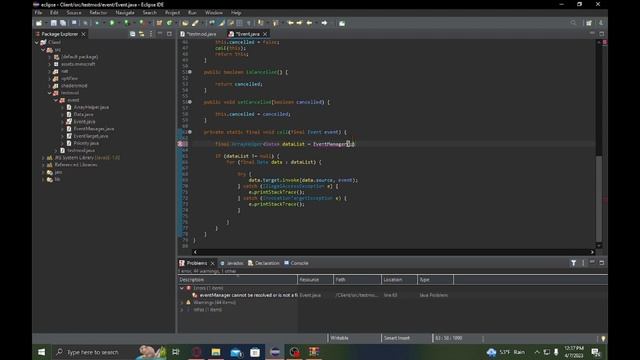Open Mail app from the taskbar

pyautogui.click(x=236, y=352)
